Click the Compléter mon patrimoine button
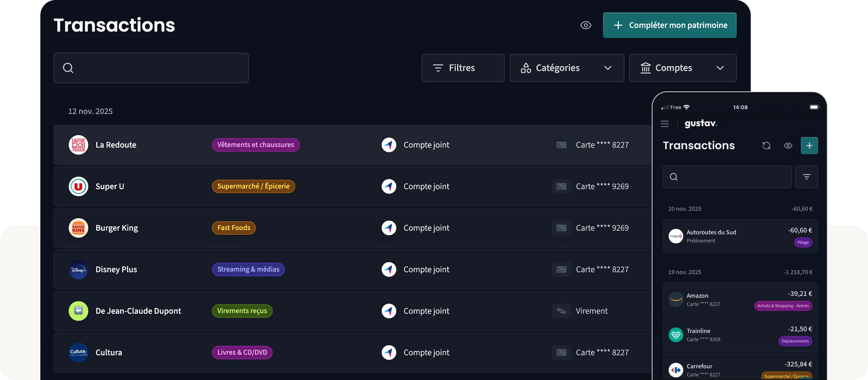This screenshot has height=380, width=868. [x=669, y=26]
